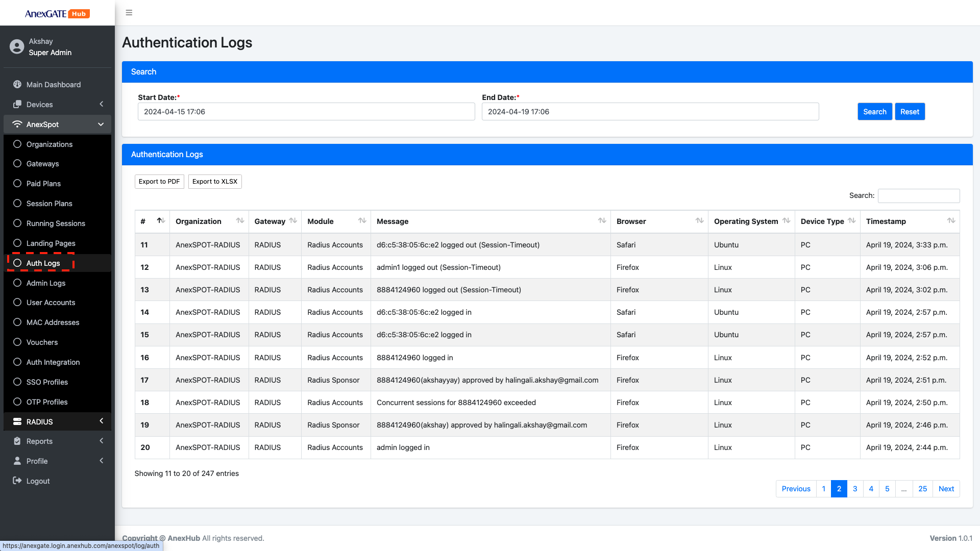Open the Admin Logs menu item
This screenshot has width=980, height=551.
(46, 283)
